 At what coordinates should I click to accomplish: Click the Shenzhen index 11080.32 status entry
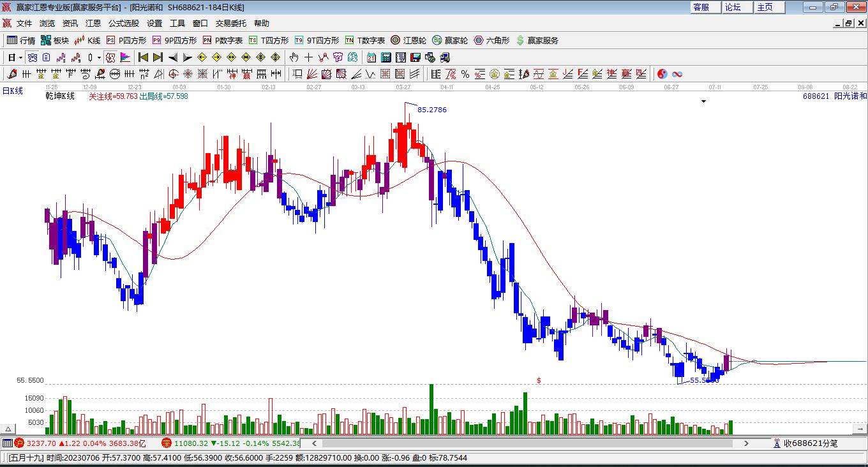[x=231, y=443]
